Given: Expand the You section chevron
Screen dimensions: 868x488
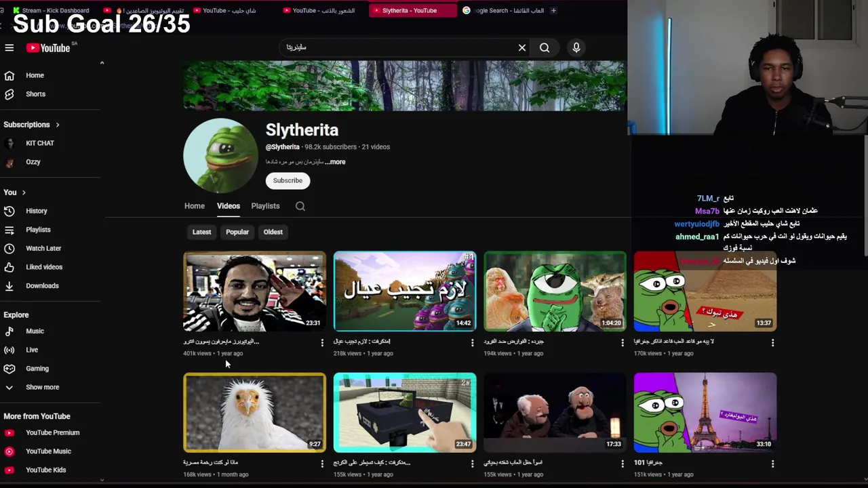Looking at the screenshot, I should click(x=24, y=192).
